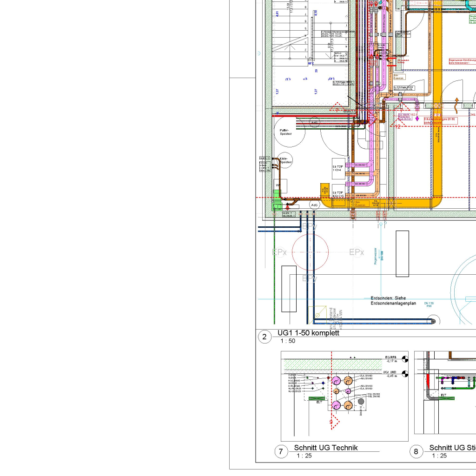Select the 'Schnitt UG Technik' view title
The height and width of the screenshot is (476, 476).
coord(326,448)
